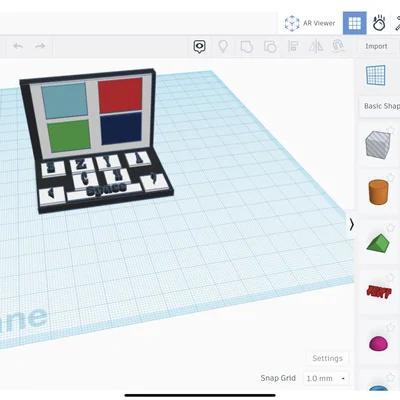
Task: Favorite the Cylinder shape star
Action: point(390,177)
